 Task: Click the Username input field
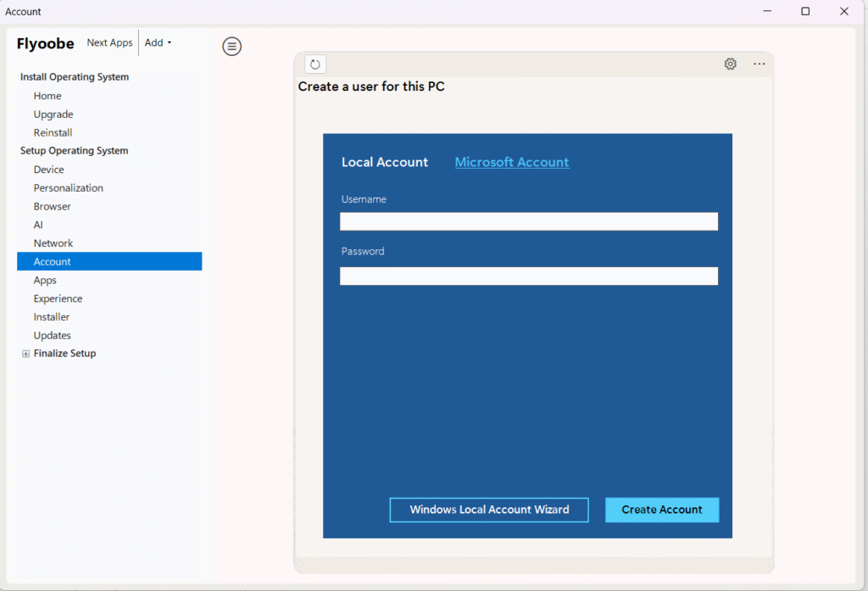coord(528,222)
